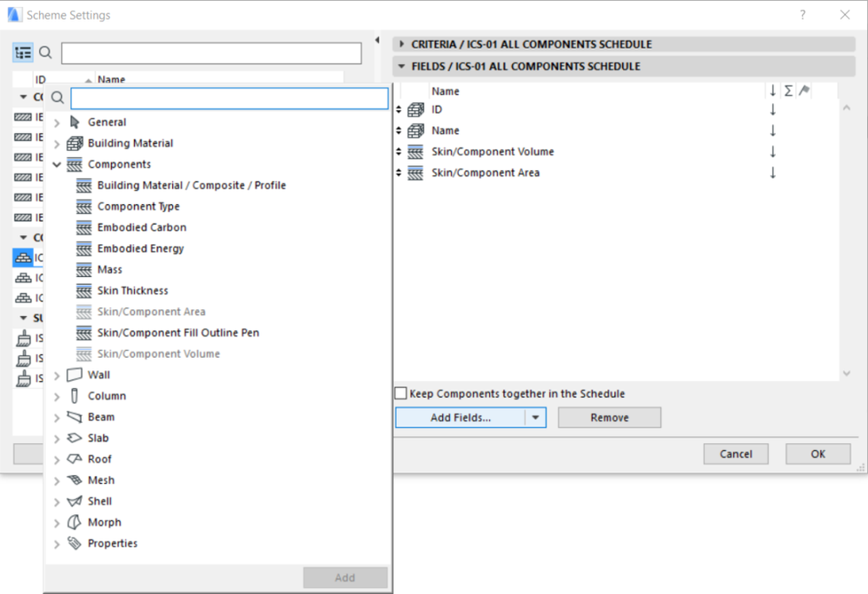The height and width of the screenshot is (594, 868).
Task: Toggle sort order arrow for the ID field
Action: 772,109
